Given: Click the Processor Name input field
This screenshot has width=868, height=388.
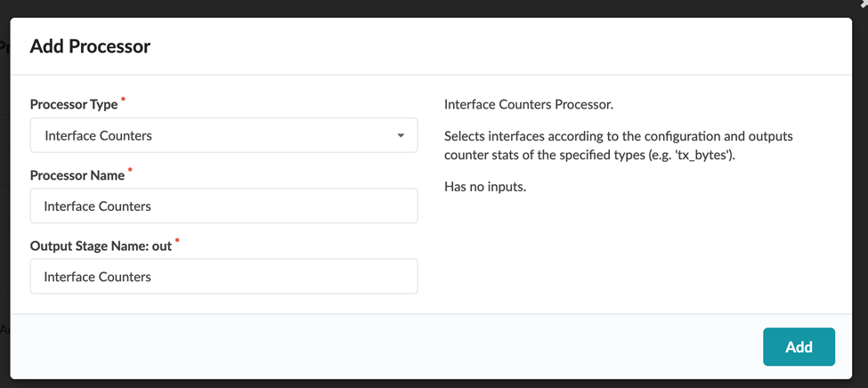Looking at the screenshot, I should pos(223,206).
